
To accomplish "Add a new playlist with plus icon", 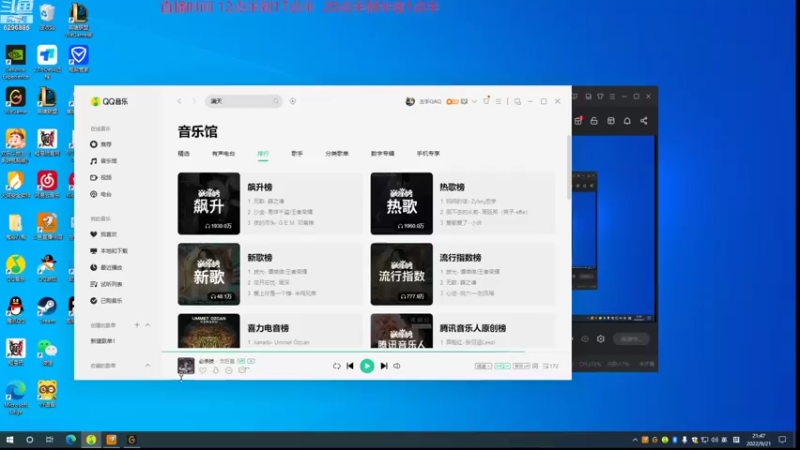I will (137, 325).
